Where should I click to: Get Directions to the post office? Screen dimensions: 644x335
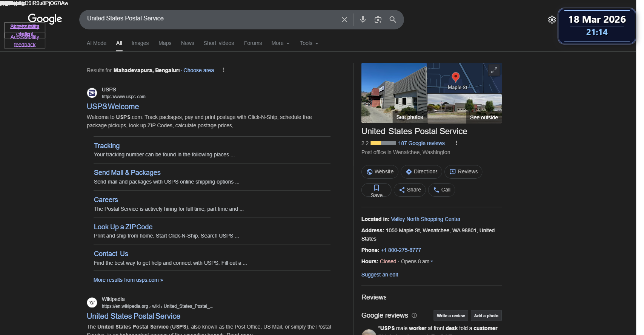pos(421,171)
